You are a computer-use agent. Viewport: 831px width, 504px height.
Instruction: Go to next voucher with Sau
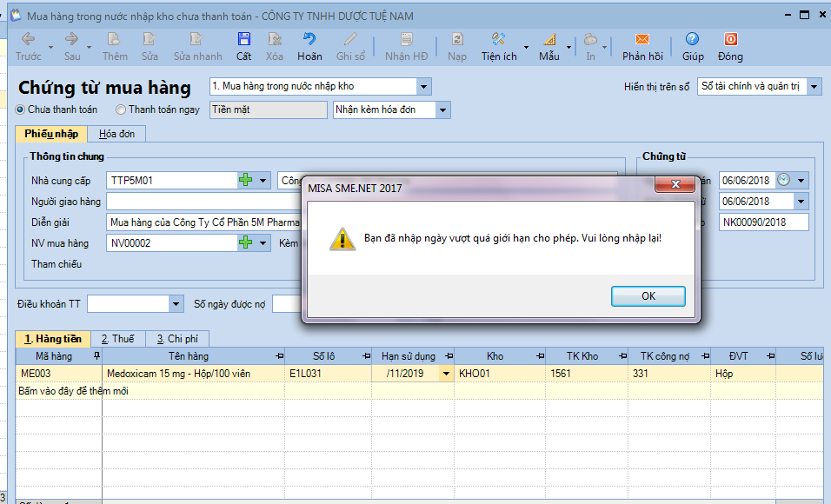click(x=71, y=39)
